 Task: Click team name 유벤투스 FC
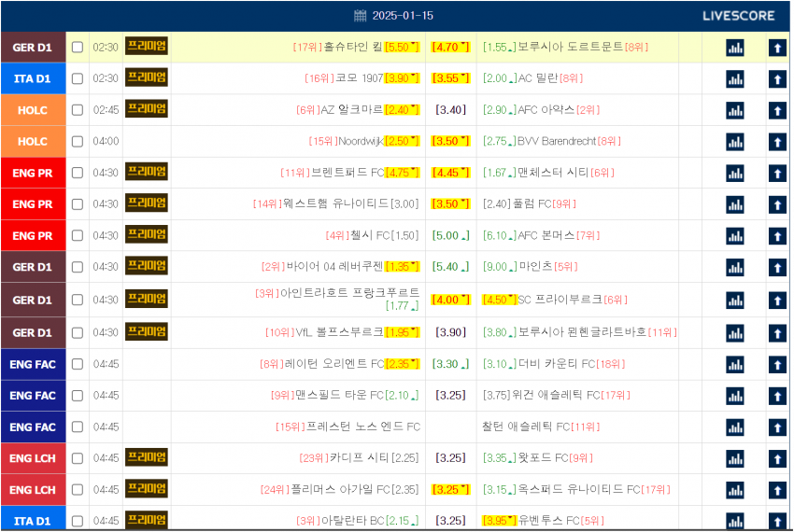(548, 520)
